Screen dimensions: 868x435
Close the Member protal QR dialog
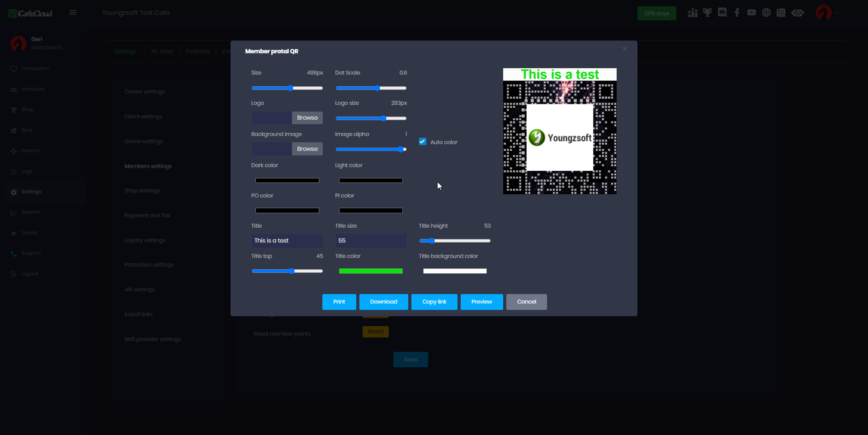(625, 48)
